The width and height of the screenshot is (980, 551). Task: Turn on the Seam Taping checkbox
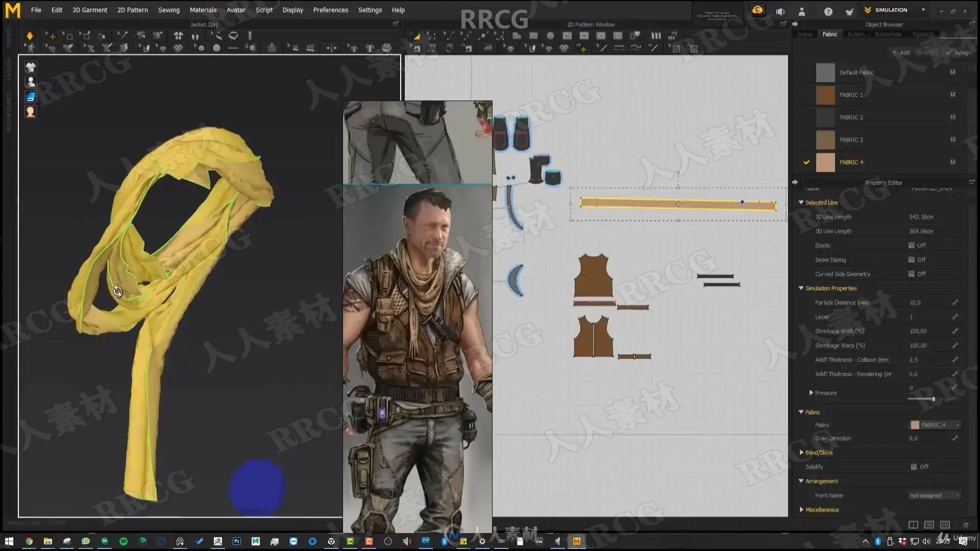tap(911, 260)
